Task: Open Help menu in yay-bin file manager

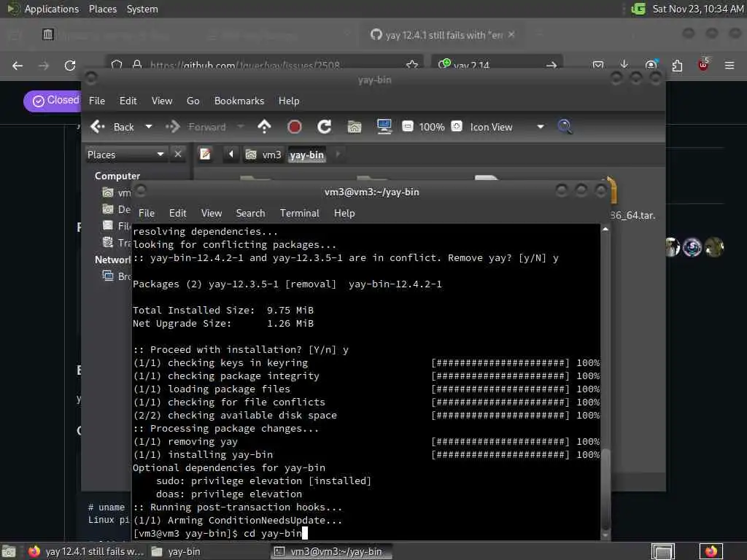Action: click(289, 101)
